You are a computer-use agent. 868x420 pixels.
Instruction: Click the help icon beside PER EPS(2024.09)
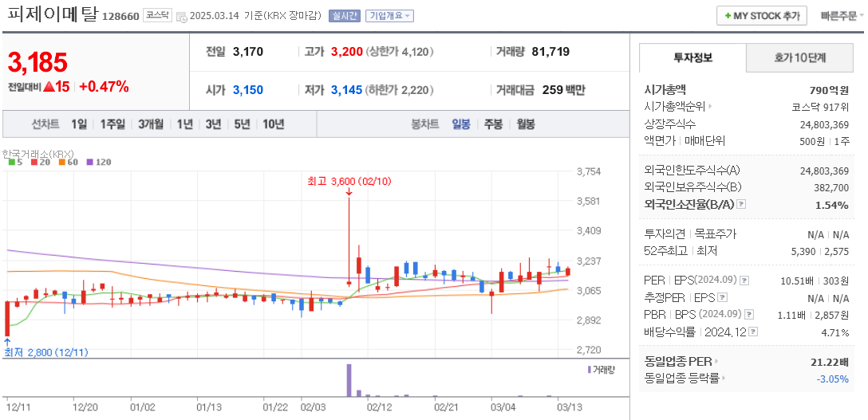(x=744, y=281)
